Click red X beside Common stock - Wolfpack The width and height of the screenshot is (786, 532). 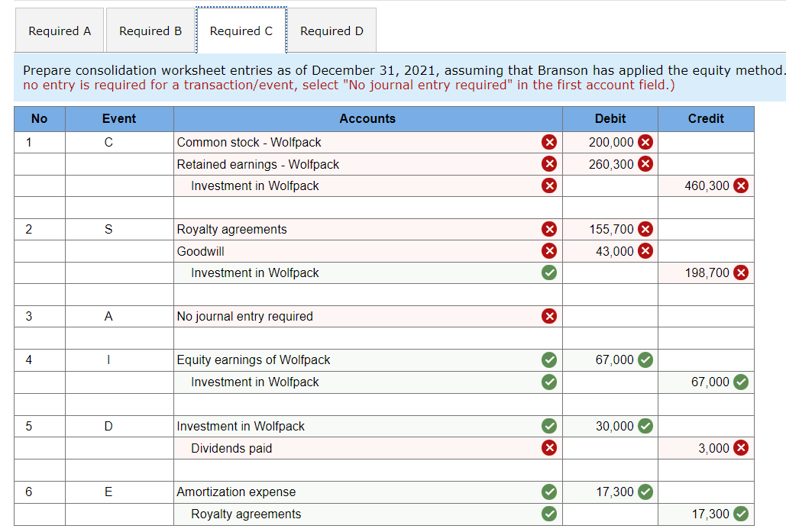click(549, 142)
